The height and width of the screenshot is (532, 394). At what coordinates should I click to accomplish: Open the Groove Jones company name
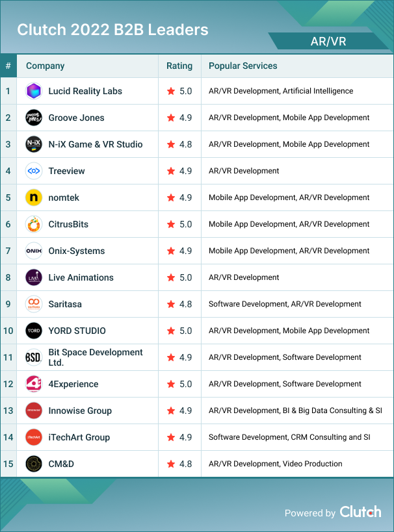click(x=77, y=118)
